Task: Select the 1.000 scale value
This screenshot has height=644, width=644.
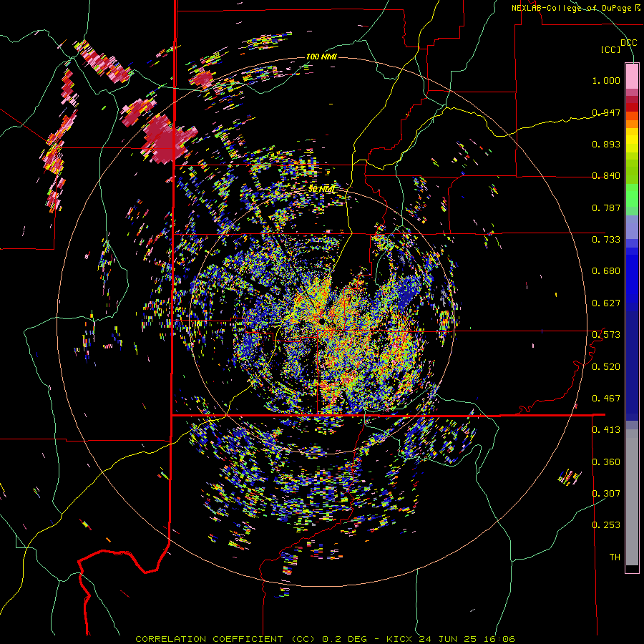Action: pos(606,80)
